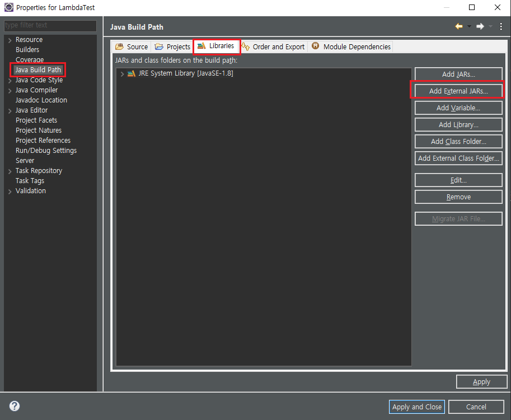Open the back history dropdown arrow

pos(469,26)
